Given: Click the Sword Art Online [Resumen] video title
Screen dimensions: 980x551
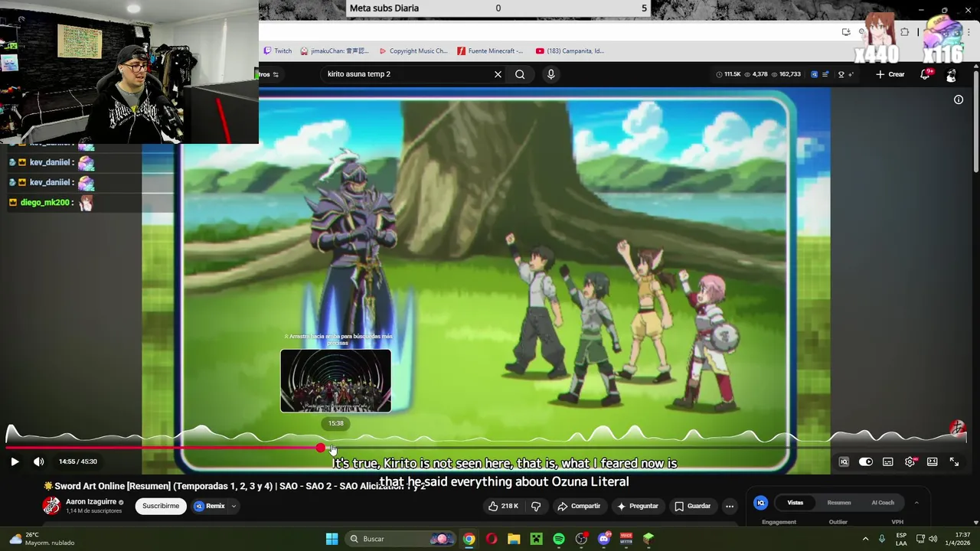Looking at the screenshot, I should point(234,486).
